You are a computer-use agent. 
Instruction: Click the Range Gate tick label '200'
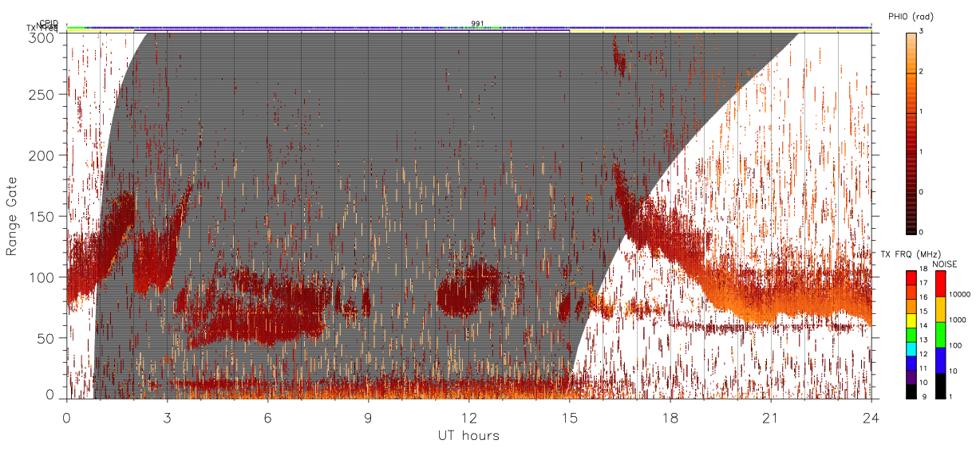[43, 155]
